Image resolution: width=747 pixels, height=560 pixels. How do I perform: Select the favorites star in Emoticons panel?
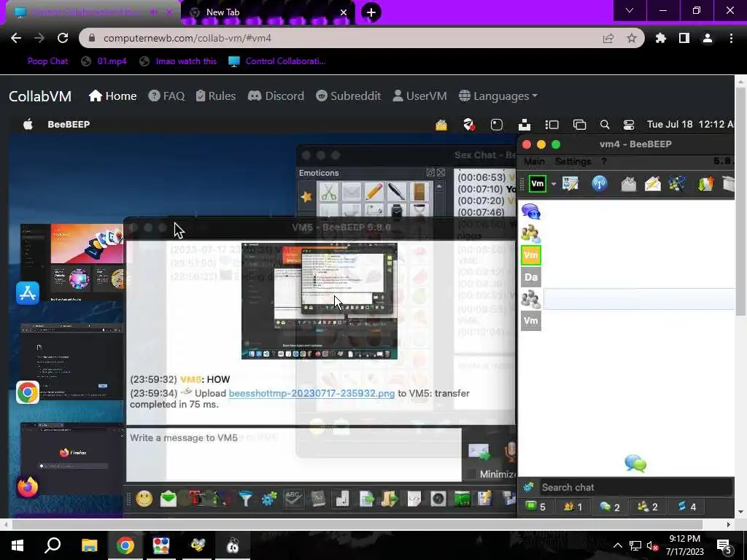pyautogui.click(x=306, y=196)
